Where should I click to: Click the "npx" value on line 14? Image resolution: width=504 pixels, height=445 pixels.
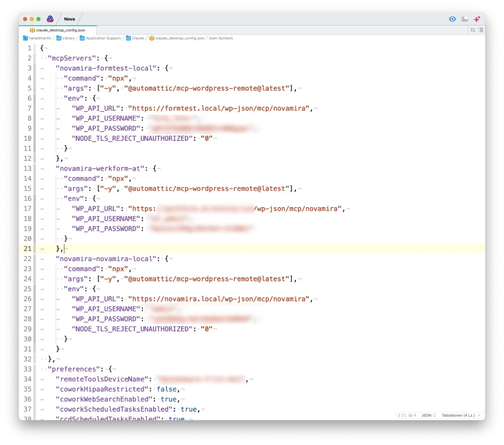118,179
